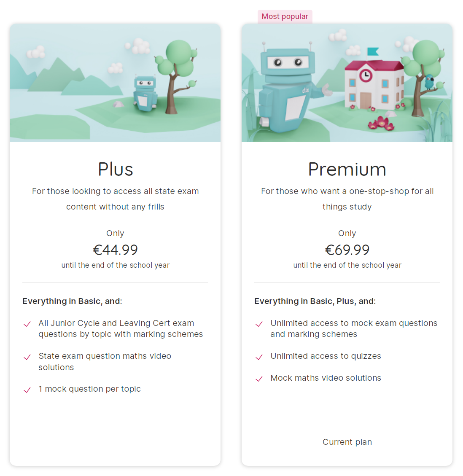Click the checkmark beside 1 mock question per topic
Image resolution: width=463 pixels, height=476 pixels.
point(27,390)
